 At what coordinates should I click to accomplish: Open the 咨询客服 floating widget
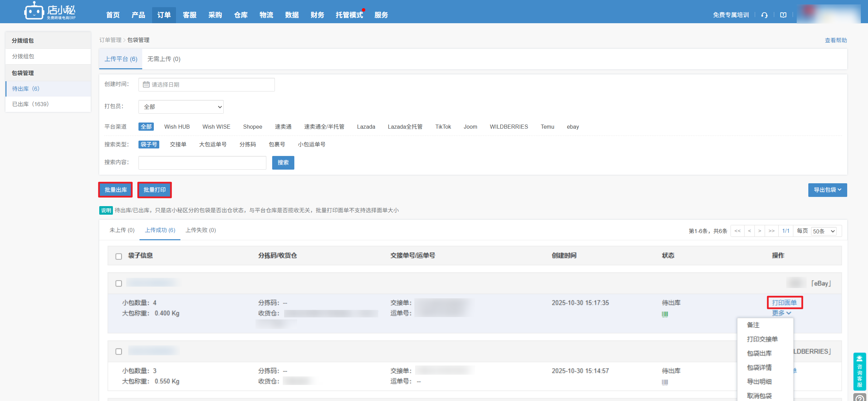click(x=859, y=371)
